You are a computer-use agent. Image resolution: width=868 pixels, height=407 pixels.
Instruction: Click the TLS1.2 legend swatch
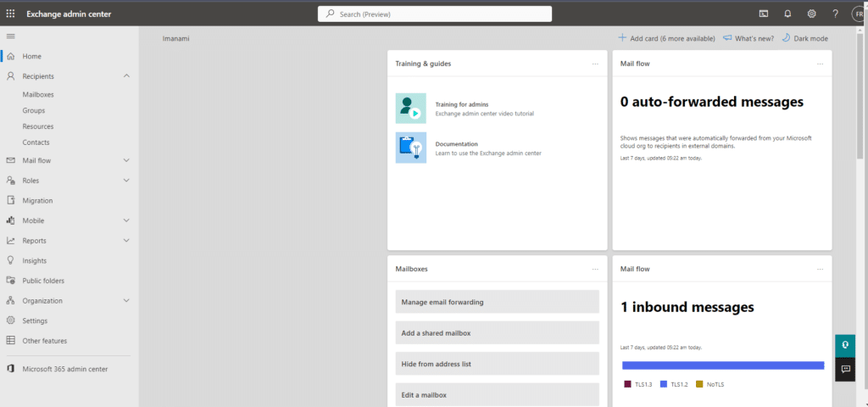click(x=663, y=384)
